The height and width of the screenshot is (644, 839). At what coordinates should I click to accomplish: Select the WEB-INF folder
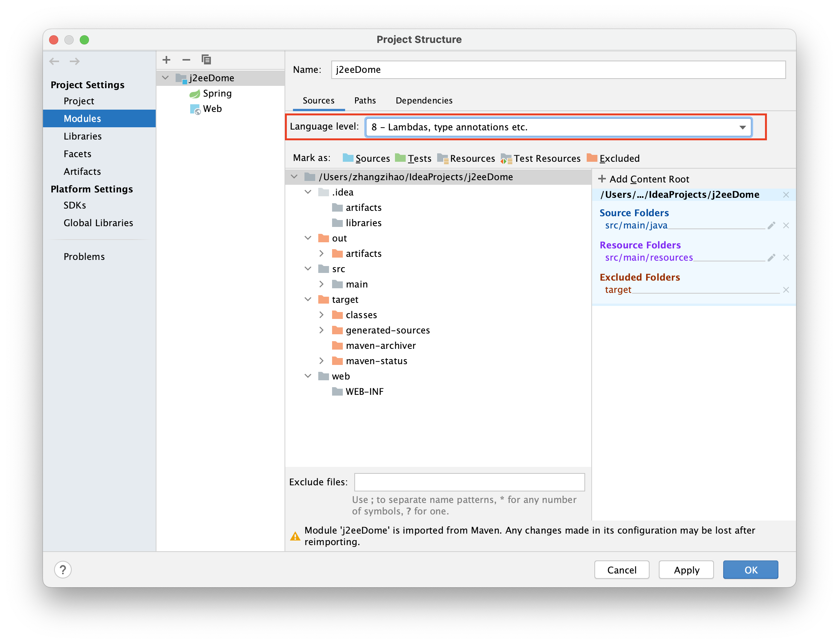pyautogui.click(x=358, y=391)
